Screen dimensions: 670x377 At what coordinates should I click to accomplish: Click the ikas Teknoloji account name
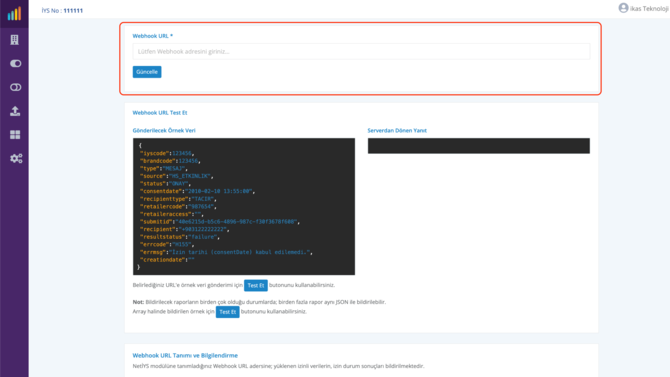click(649, 9)
